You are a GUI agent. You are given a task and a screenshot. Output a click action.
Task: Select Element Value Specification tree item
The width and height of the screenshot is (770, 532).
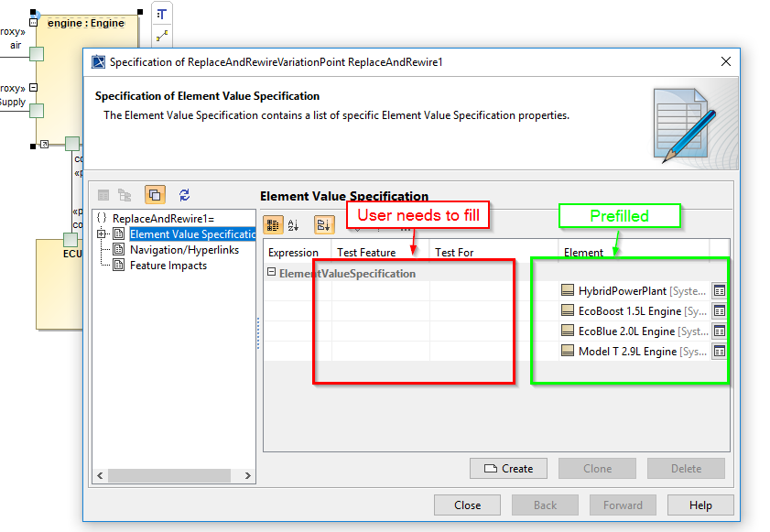coord(192,234)
